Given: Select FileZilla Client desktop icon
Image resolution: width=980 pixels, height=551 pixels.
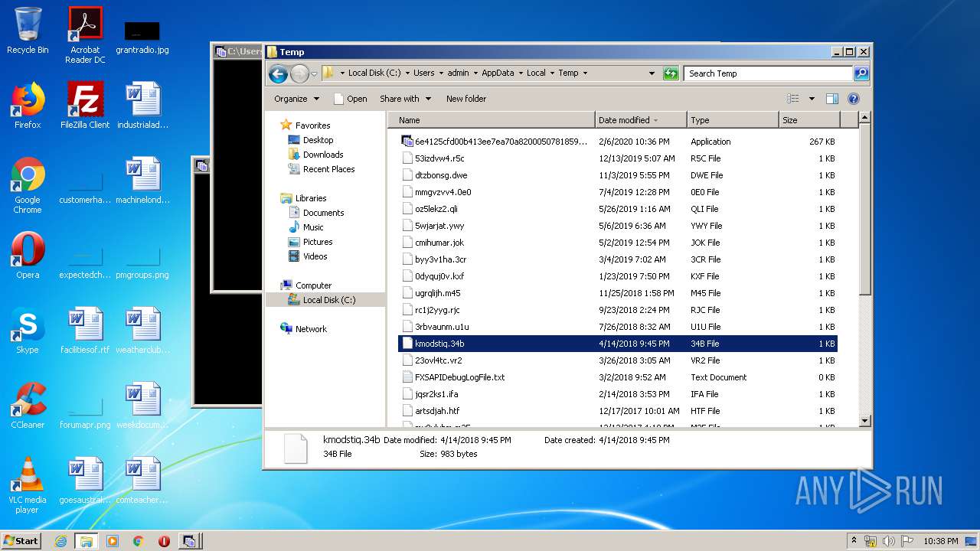Looking at the screenshot, I should (85, 106).
